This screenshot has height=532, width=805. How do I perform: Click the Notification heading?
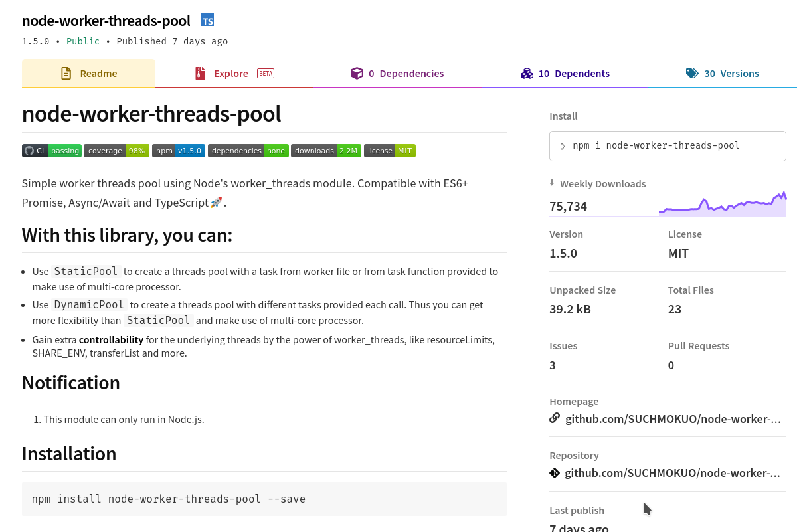point(71,383)
